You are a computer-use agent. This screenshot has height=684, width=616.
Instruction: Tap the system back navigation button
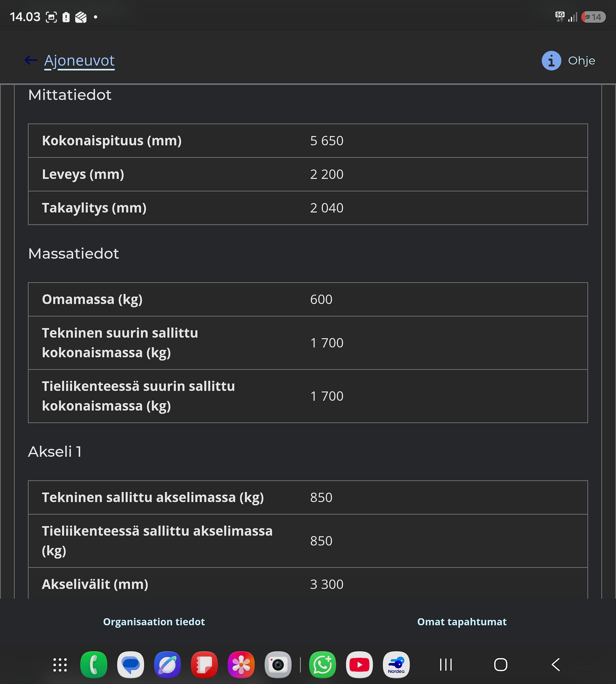point(556,665)
